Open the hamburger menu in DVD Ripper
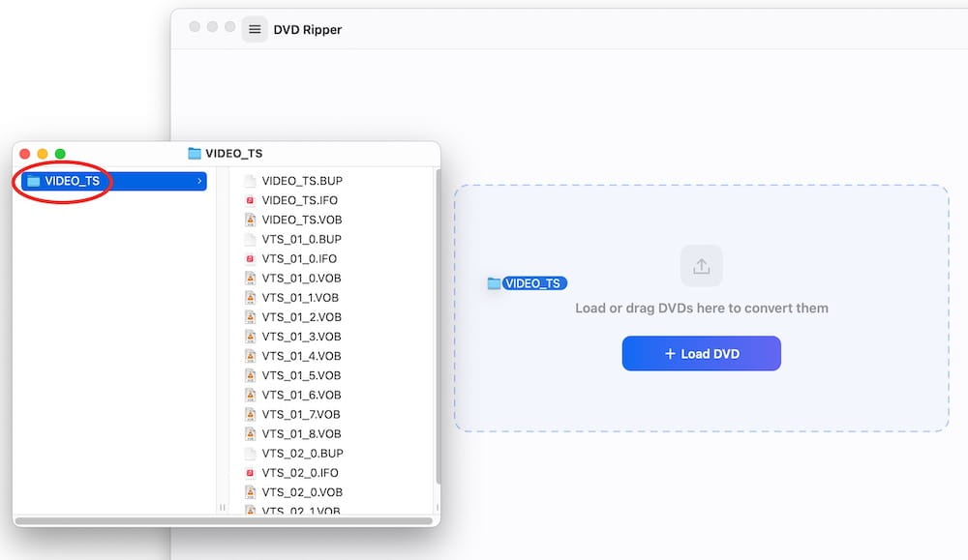This screenshot has width=968, height=560. (255, 29)
